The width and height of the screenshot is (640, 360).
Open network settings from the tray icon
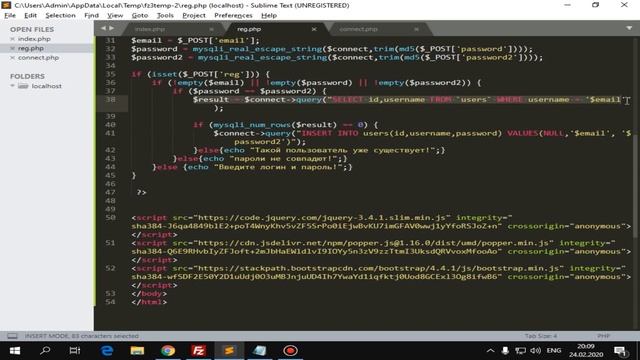pos(520,351)
